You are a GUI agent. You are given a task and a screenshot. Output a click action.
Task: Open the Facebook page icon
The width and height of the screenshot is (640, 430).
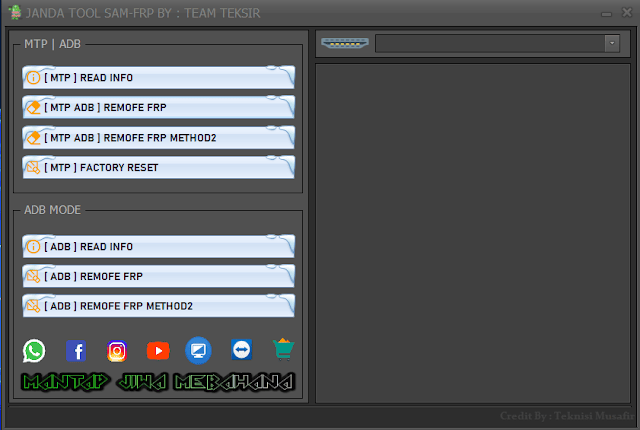coord(76,351)
